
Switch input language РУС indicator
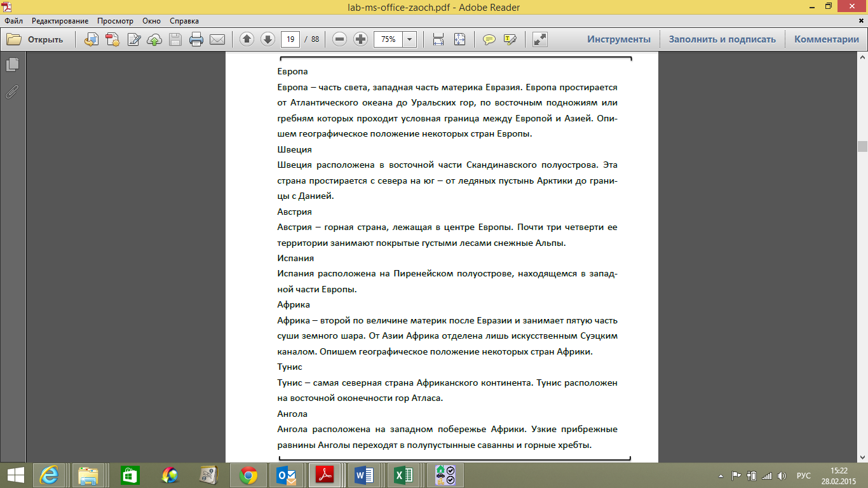[x=803, y=475]
